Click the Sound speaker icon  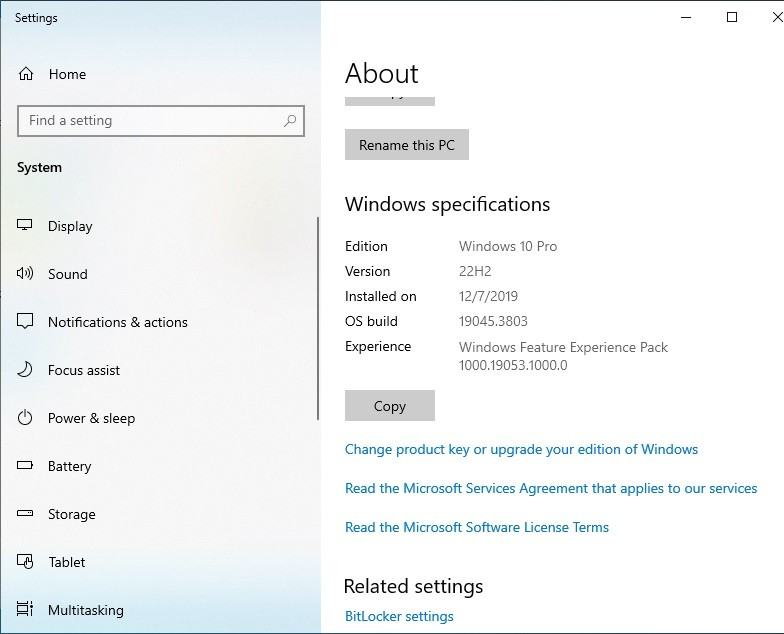click(x=25, y=273)
